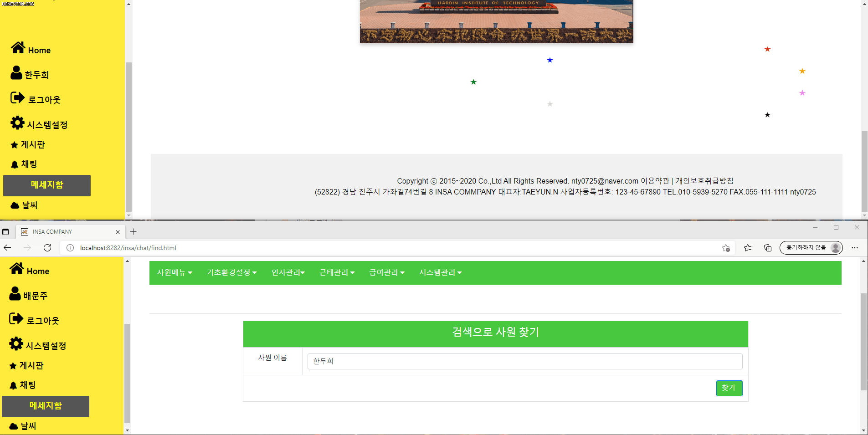Image resolution: width=868 pixels, height=435 pixels.
Task: Expand the 급여관리 dropdown
Action: pyautogui.click(x=387, y=272)
